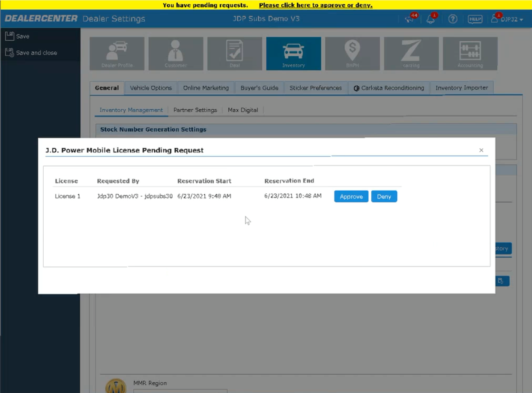The width and height of the screenshot is (532, 393).
Task: Click the License 1 cell
Action: (x=68, y=196)
